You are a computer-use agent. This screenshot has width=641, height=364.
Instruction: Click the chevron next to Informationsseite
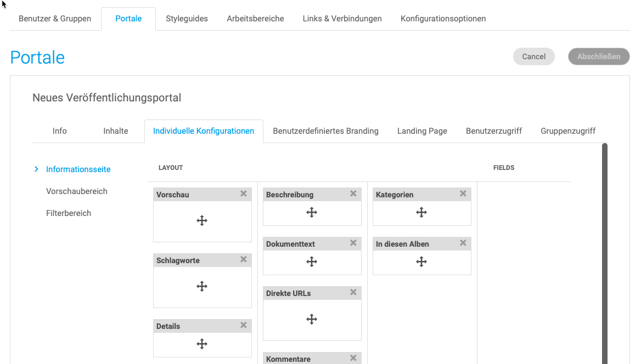point(36,169)
